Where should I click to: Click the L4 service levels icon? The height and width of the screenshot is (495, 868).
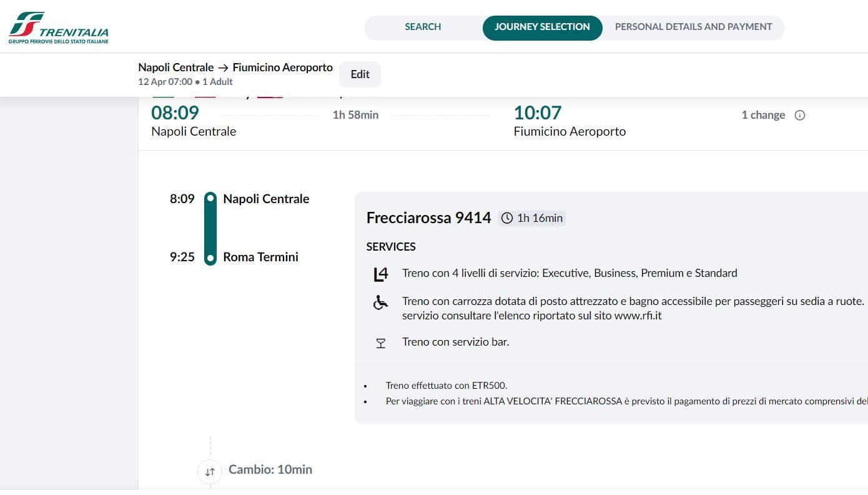[381, 274]
